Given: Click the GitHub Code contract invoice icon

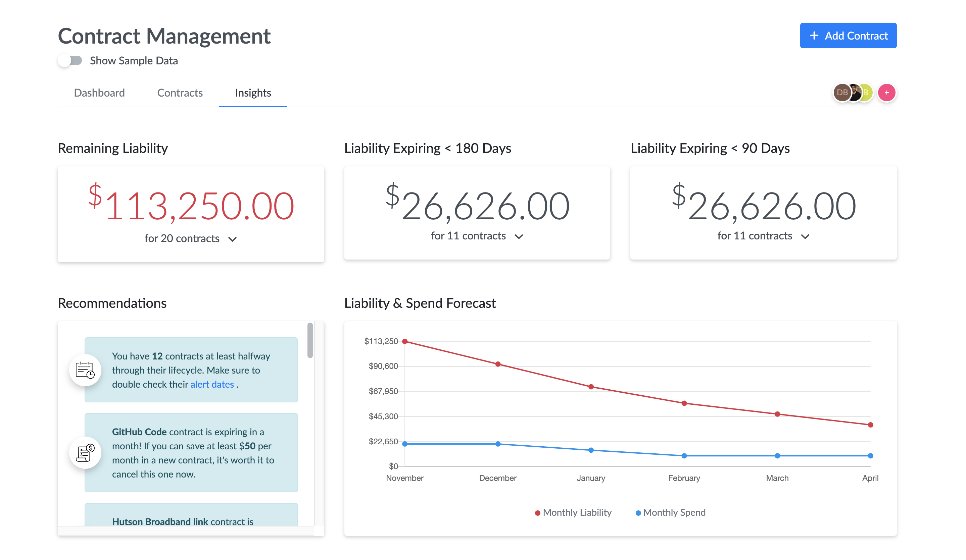Looking at the screenshot, I should click(x=85, y=453).
